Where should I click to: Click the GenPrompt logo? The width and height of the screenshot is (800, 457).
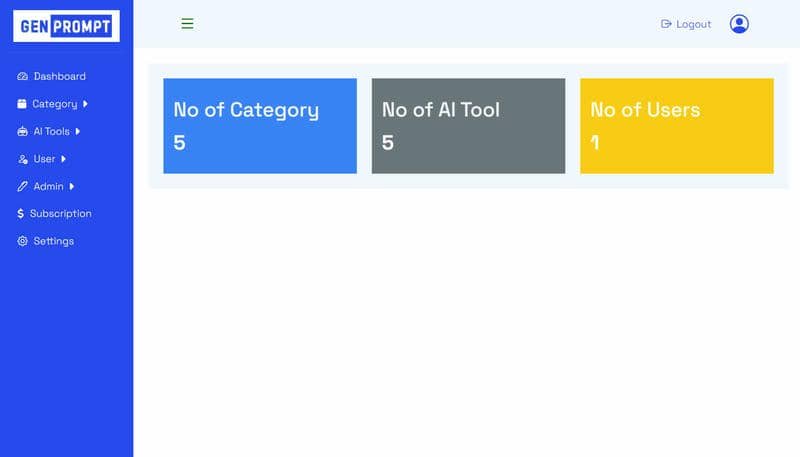coord(66,26)
